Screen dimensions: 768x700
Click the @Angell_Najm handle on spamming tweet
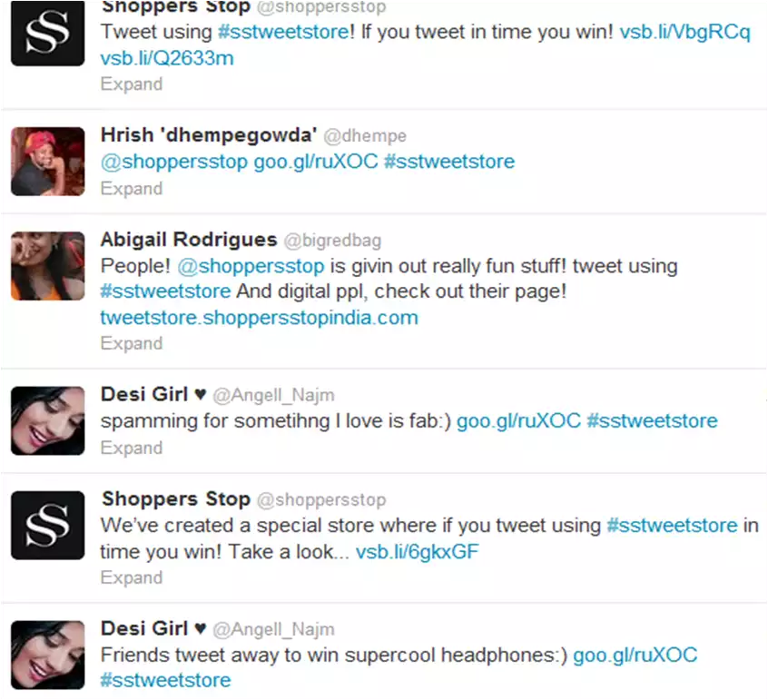coord(274,395)
